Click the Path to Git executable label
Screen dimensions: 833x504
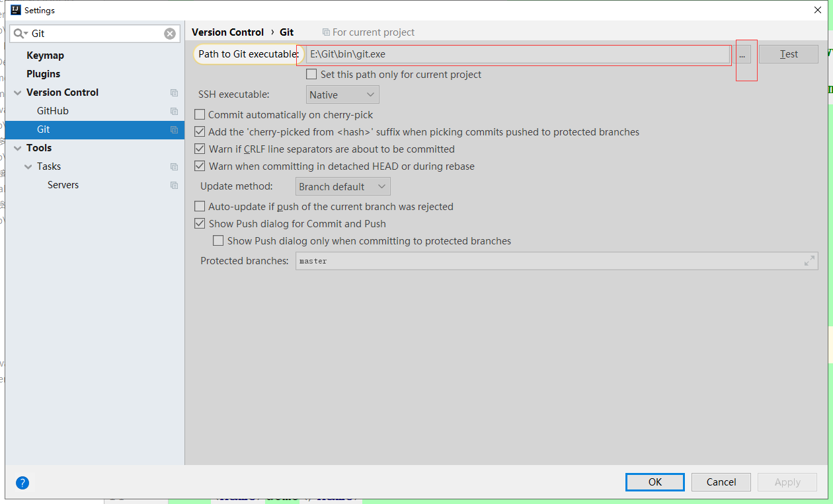click(249, 54)
